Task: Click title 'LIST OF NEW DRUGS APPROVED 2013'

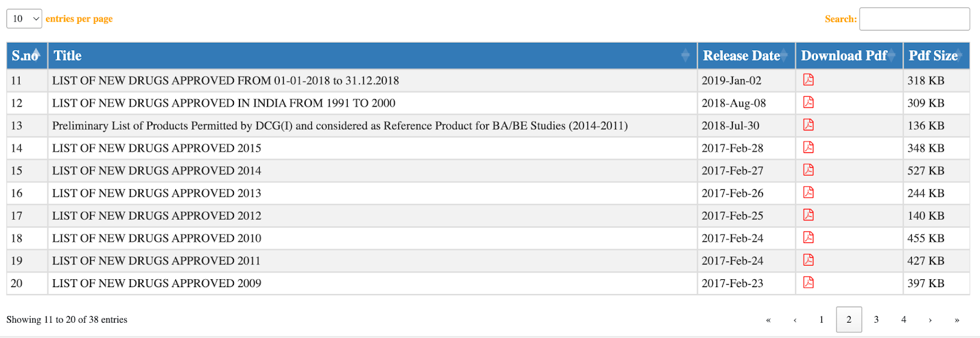Action: click(157, 193)
